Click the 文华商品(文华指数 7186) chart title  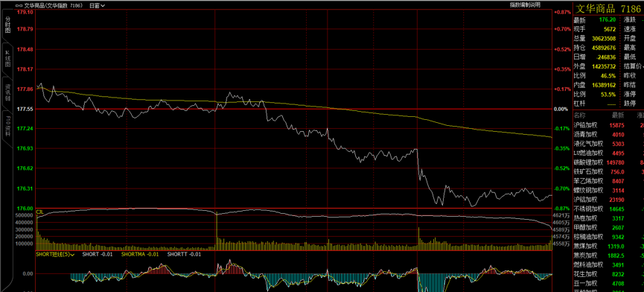tap(54, 6)
